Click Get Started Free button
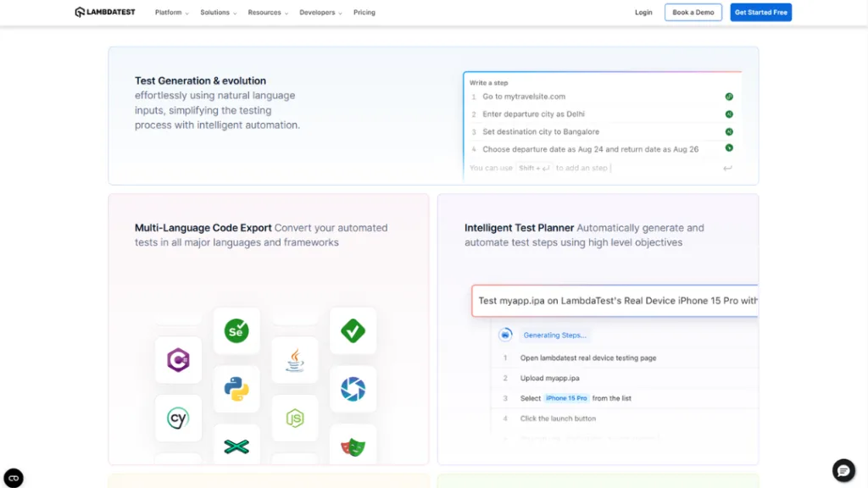868x488 pixels. [x=760, y=12]
